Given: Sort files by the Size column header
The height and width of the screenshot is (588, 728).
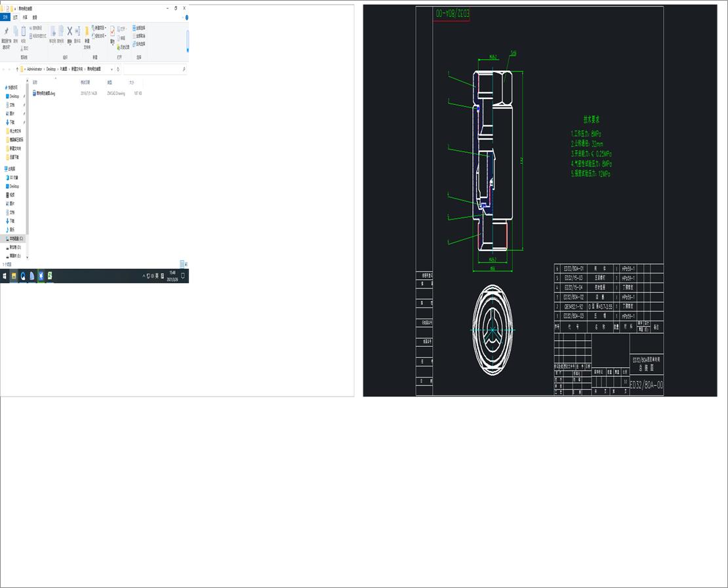Looking at the screenshot, I should (132, 82).
